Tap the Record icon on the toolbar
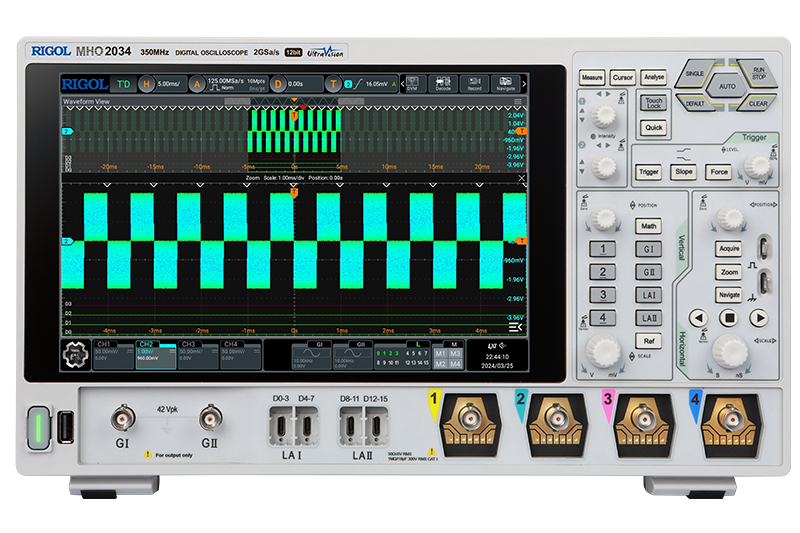The width and height of the screenshot is (800, 533). coord(474,84)
